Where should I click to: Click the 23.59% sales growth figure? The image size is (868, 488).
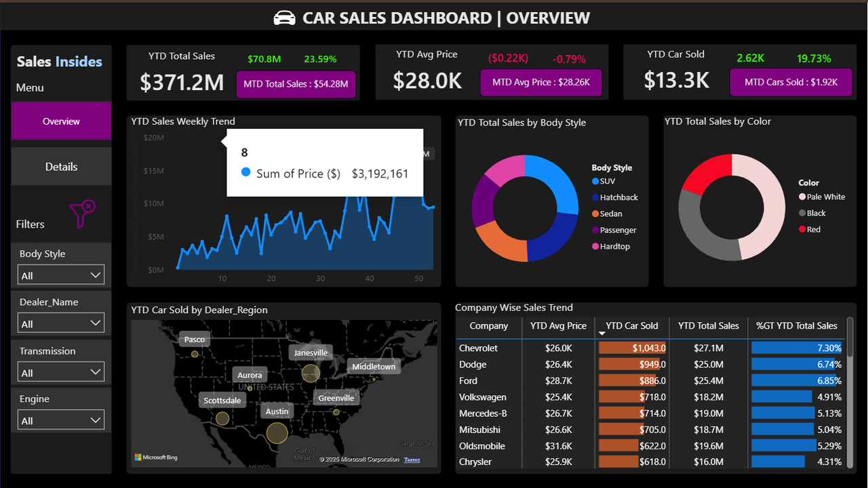(x=320, y=59)
